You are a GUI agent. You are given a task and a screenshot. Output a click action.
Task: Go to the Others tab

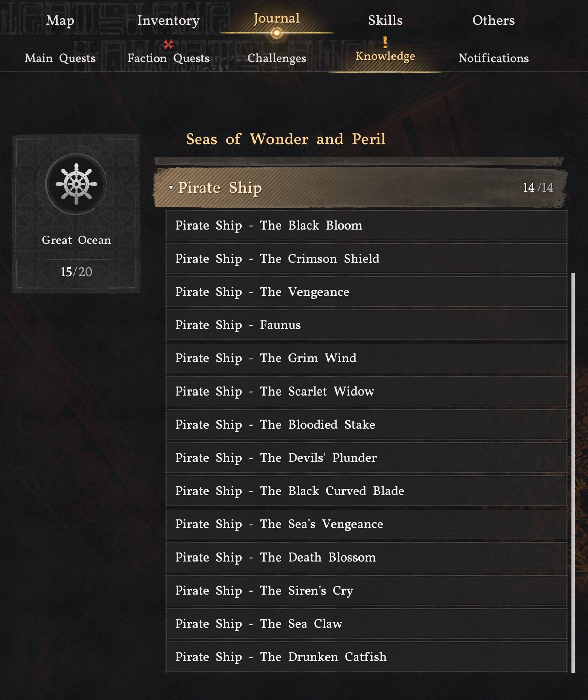point(494,20)
